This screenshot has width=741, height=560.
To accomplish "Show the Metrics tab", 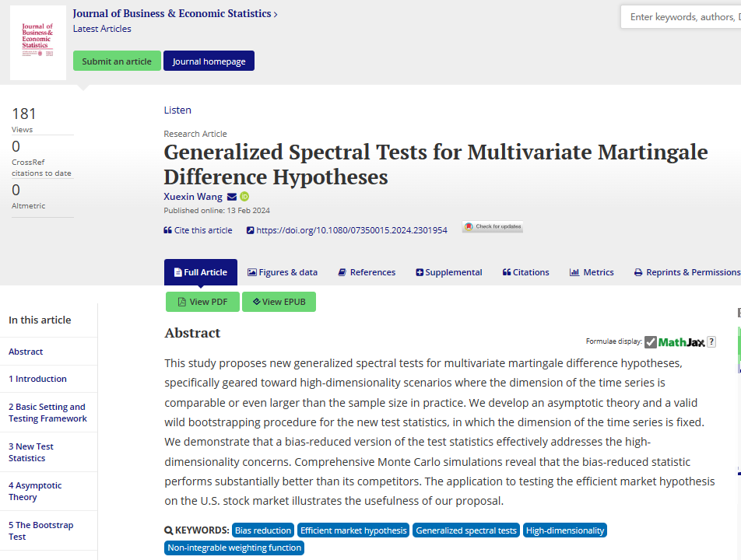I will click(x=592, y=272).
